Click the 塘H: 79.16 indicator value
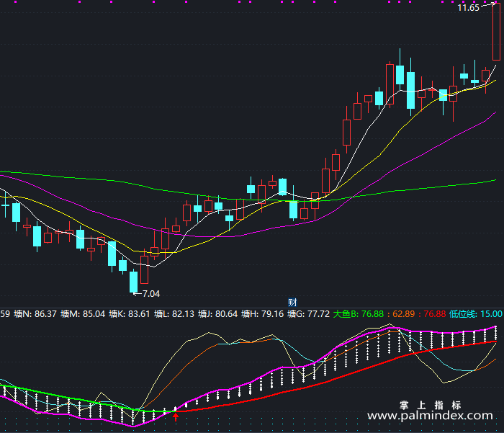 tap(263, 314)
